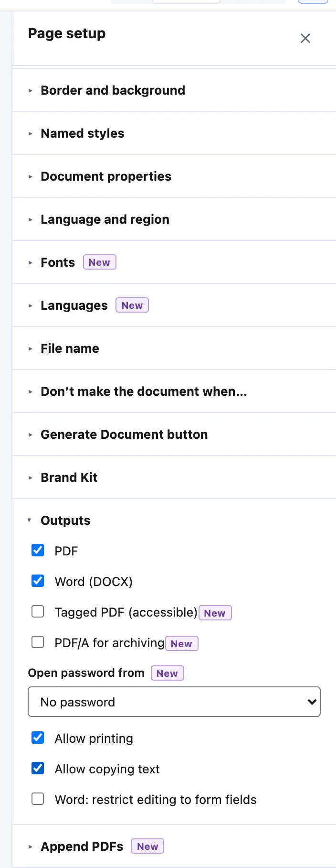Expand the Languages section
The height and width of the screenshot is (868, 336).
[174, 305]
